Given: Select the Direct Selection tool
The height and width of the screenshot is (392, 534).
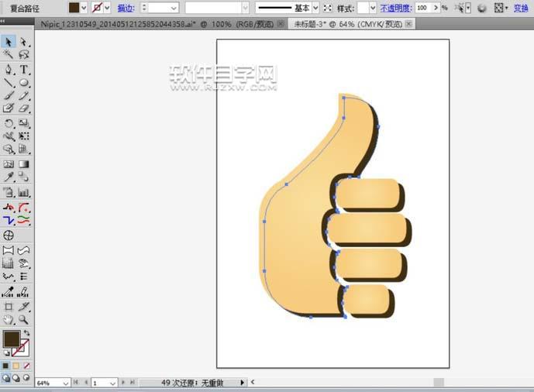Looking at the screenshot, I should (x=24, y=42).
